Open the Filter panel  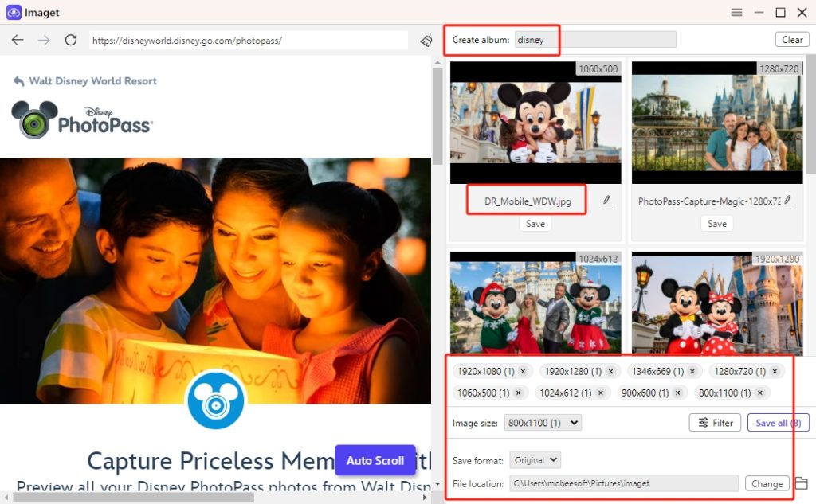pyautogui.click(x=714, y=423)
